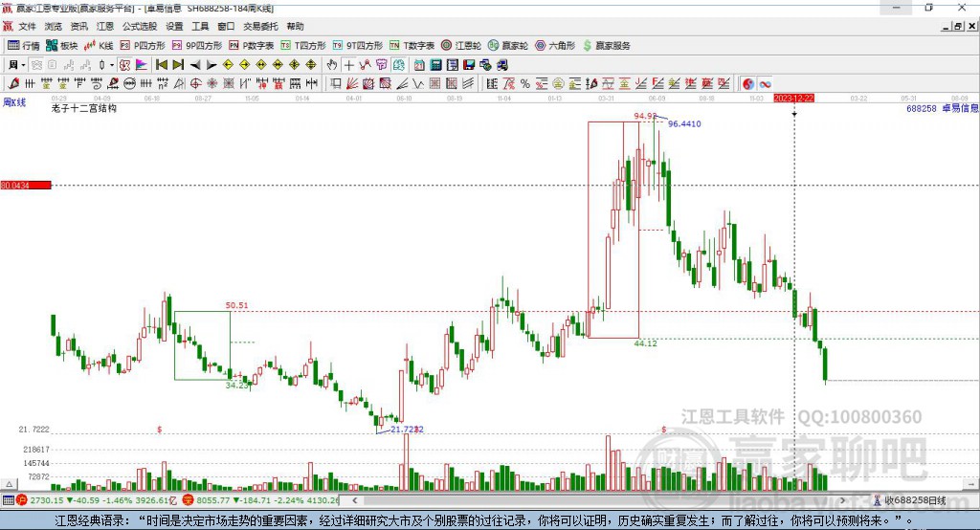Jump to first bar icon
The width and height of the screenshot is (980, 530).
point(161,65)
